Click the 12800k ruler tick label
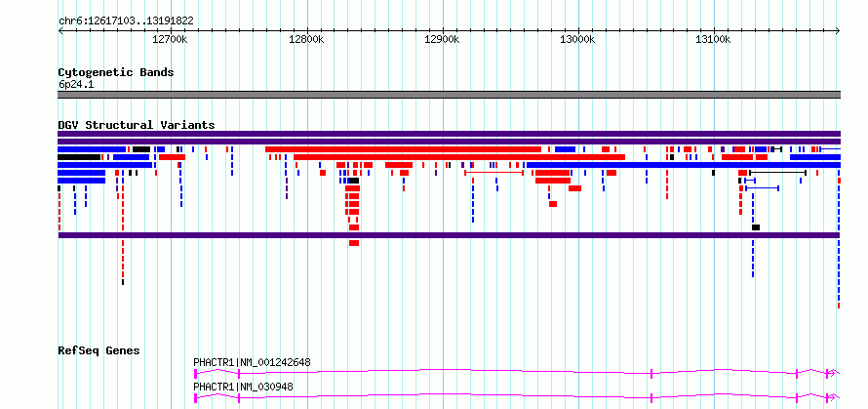Screen dimensions: 868x409 [306, 39]
